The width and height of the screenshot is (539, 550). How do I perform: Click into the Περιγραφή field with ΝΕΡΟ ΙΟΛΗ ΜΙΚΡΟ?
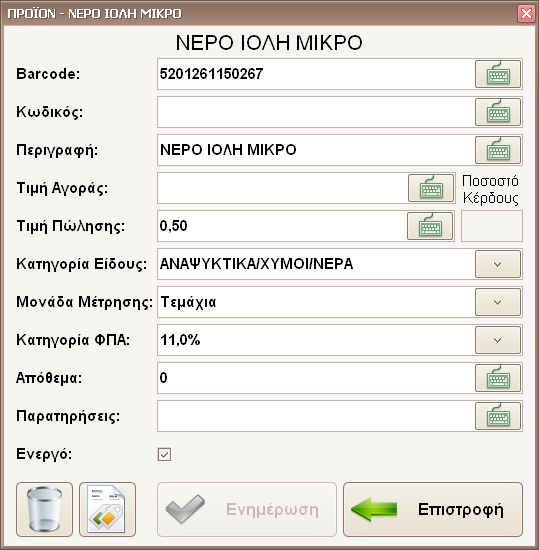[316, 150]
